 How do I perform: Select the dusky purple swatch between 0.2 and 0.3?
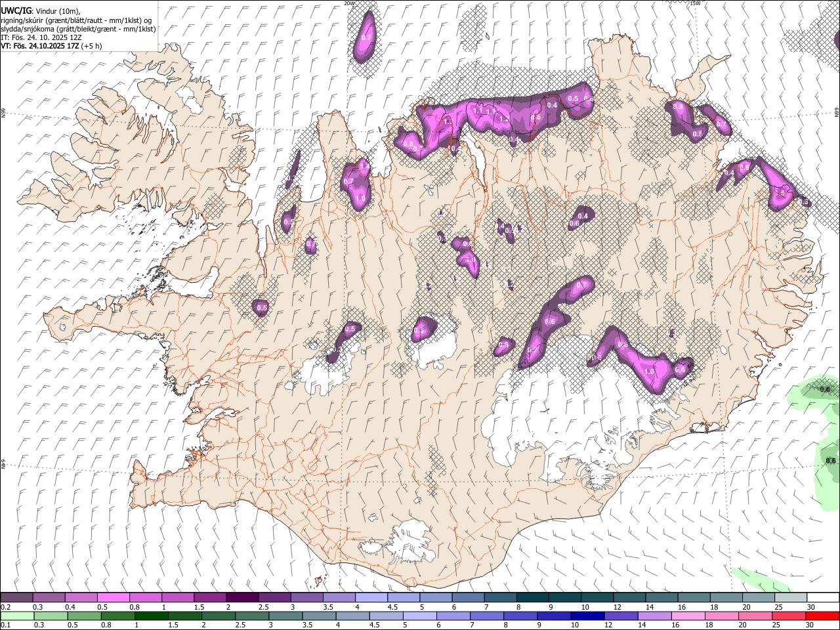coord(16,598)
